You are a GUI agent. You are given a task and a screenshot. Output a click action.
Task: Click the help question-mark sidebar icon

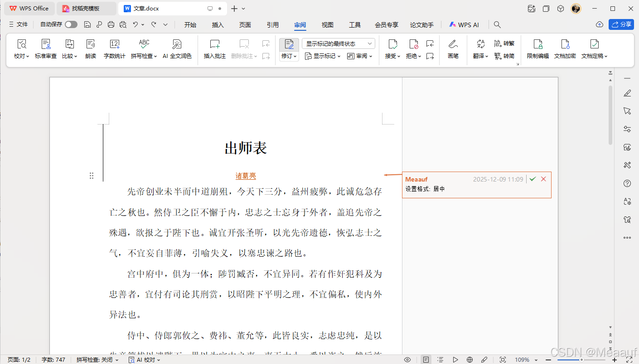point(627,183)
